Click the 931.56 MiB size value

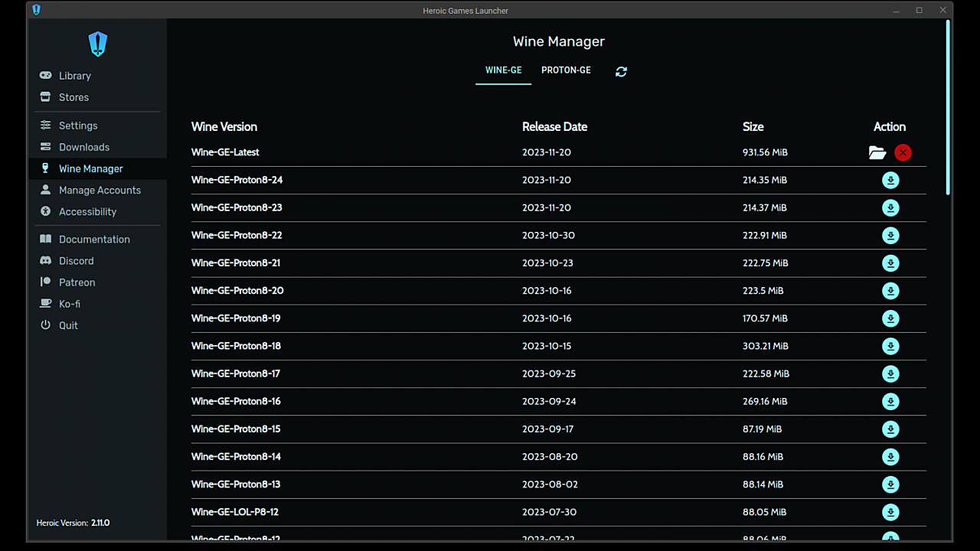click(x=765, y=152)
